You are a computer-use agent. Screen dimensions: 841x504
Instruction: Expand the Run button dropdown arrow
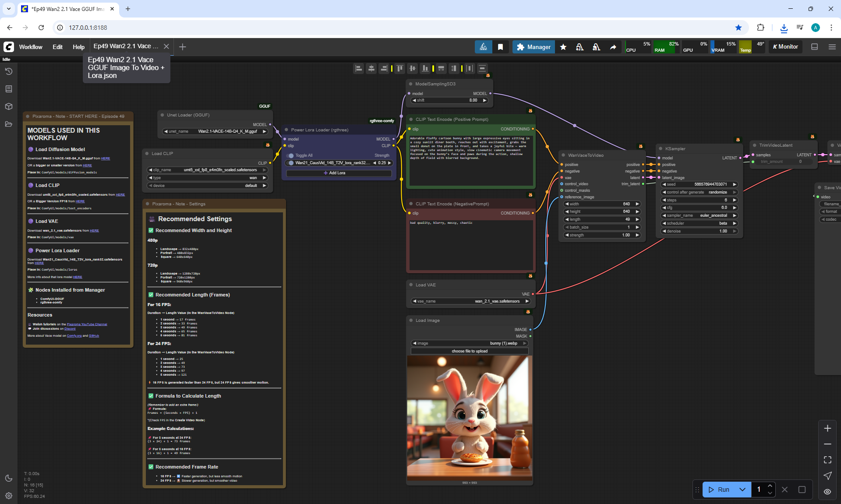742,490
